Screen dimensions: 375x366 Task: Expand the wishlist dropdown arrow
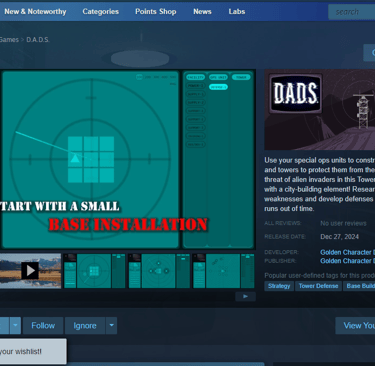pyautogui.click(x=15, y=326)
